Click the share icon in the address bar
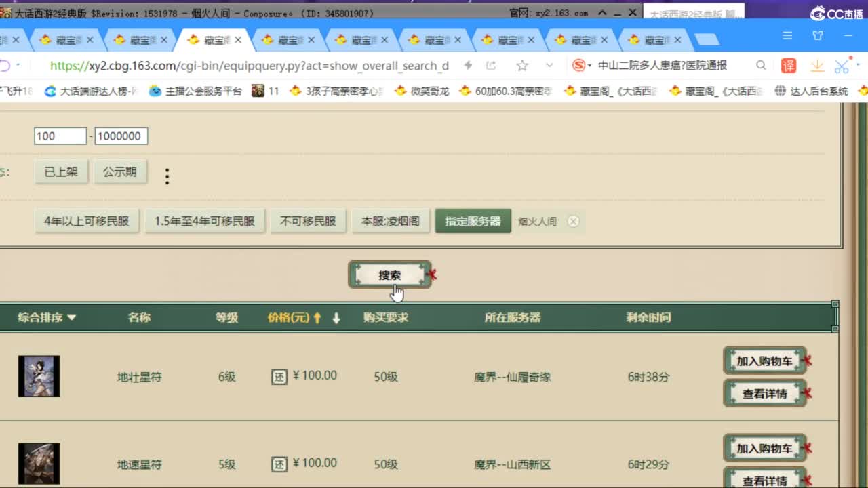 491,66
